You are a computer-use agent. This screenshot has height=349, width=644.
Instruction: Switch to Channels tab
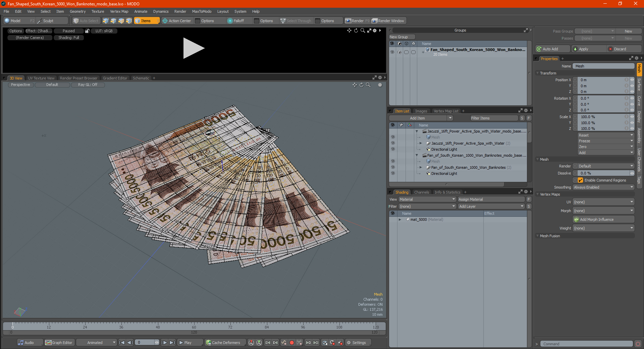point(422,192)
